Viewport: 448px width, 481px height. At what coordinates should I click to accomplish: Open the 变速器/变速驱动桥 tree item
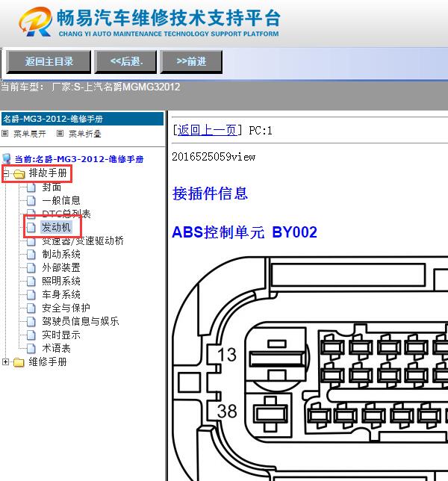point(83,241)
